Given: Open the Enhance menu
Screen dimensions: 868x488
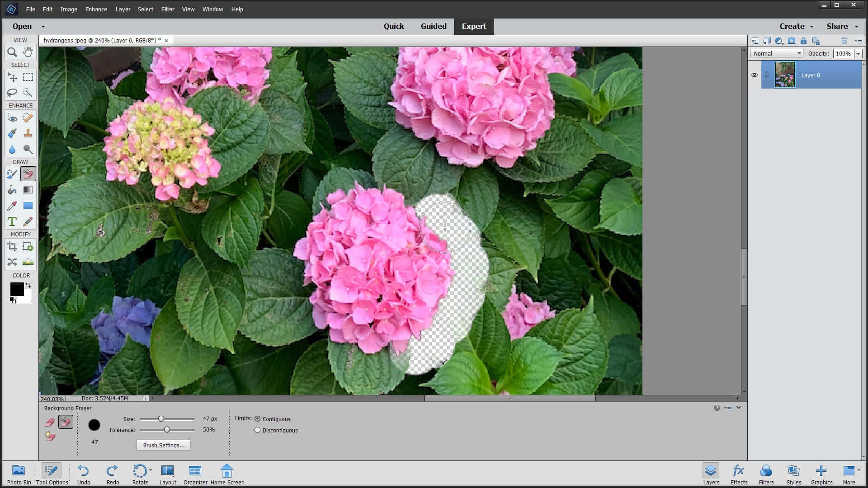Looking at the screenshot, I should (x=96, y=9).
